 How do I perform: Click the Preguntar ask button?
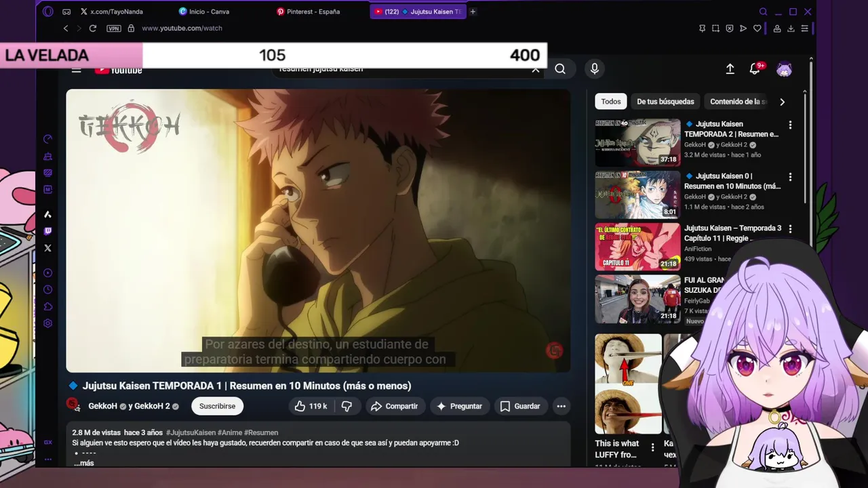pos(460,406)
